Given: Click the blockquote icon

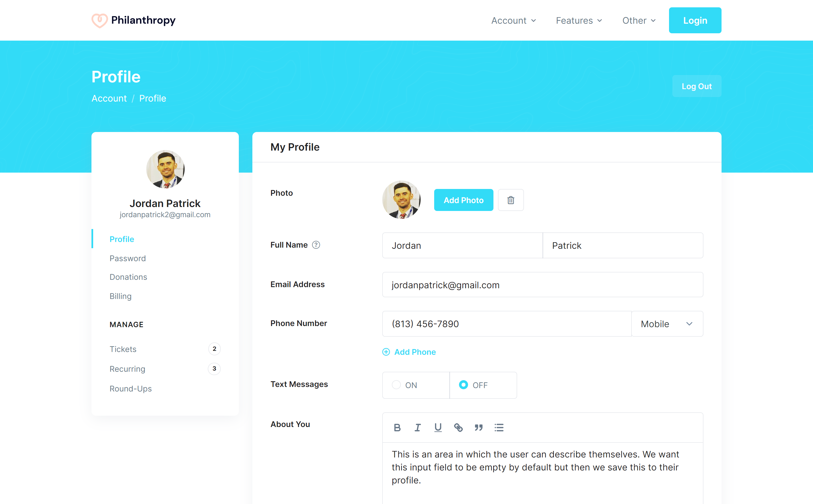Looking at the screenshot, I should [x=478, y=427].
